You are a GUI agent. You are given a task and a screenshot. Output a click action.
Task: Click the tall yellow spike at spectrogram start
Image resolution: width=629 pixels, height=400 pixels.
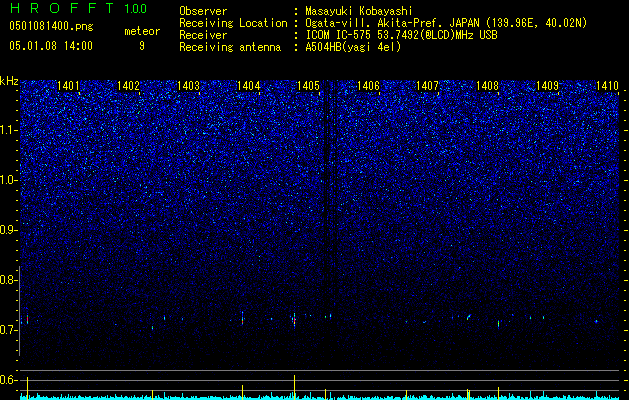pyautogui.click(x=27, y=388)
